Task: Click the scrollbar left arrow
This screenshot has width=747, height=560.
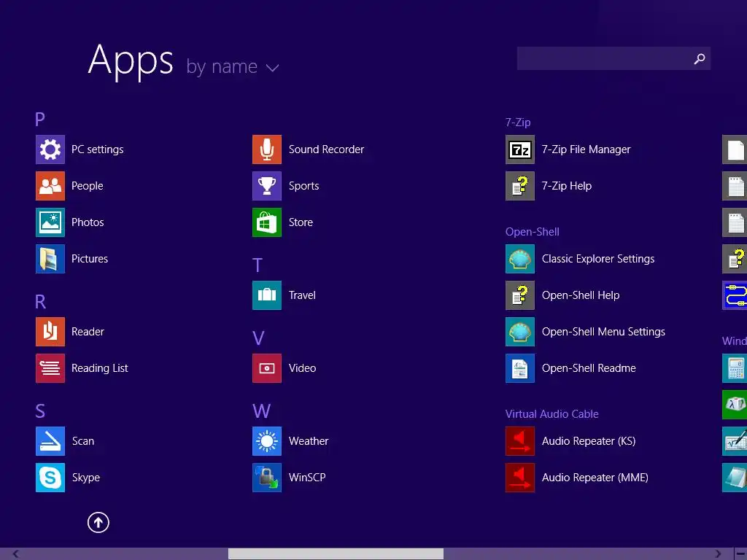Action: click(16, 554)
